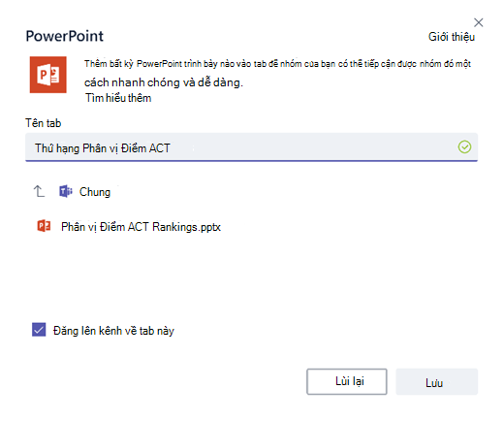The height and width of the screenshot is (421, 504).
Task: Click the Teams icon beside Chung
Action: (66, 191)
